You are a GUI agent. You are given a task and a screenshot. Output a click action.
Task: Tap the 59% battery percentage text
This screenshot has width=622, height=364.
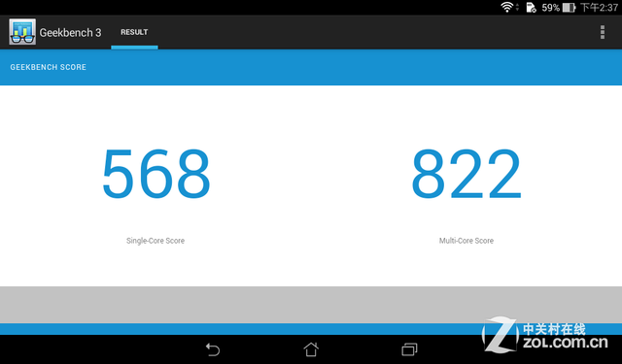(x=551, y=8)
